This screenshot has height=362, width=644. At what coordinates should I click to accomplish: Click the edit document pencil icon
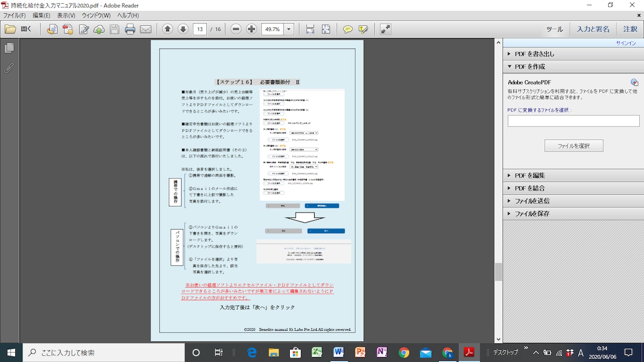tap(83, 30)
